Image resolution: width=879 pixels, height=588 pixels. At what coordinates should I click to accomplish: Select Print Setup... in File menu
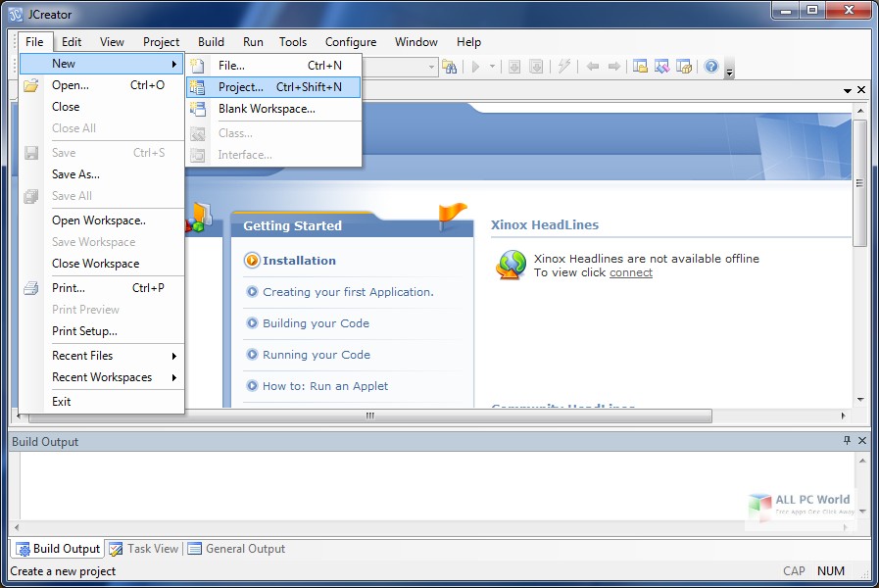point(102,331)
